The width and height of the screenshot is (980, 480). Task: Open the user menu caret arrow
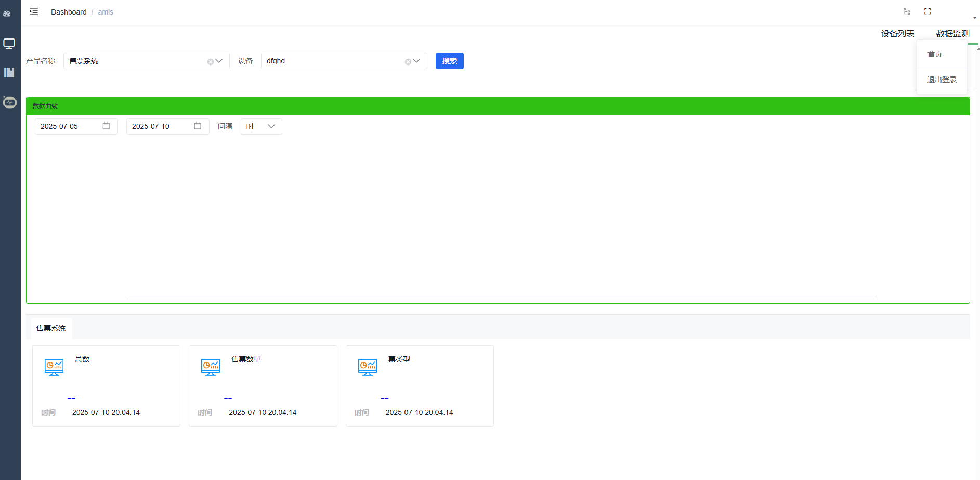coord(975,18)
